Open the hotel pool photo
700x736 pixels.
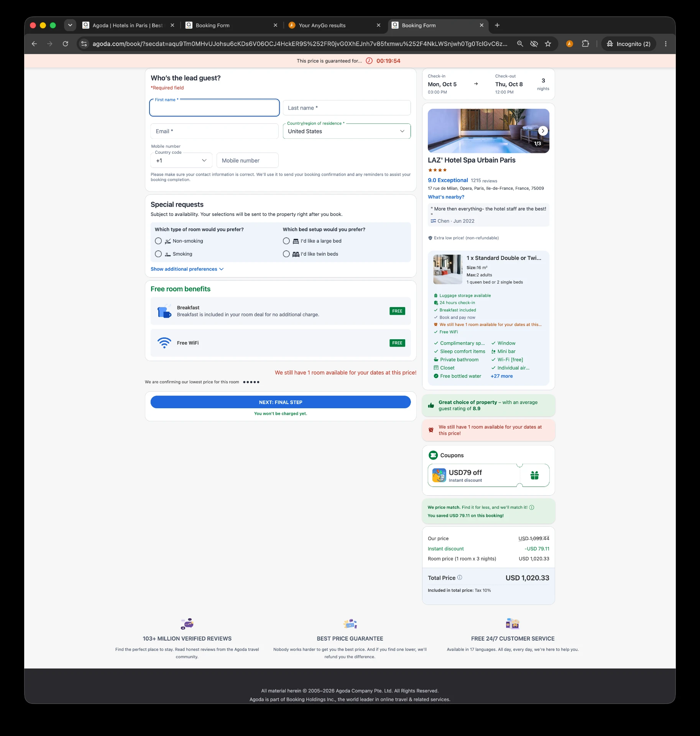[x=488, y=131]
